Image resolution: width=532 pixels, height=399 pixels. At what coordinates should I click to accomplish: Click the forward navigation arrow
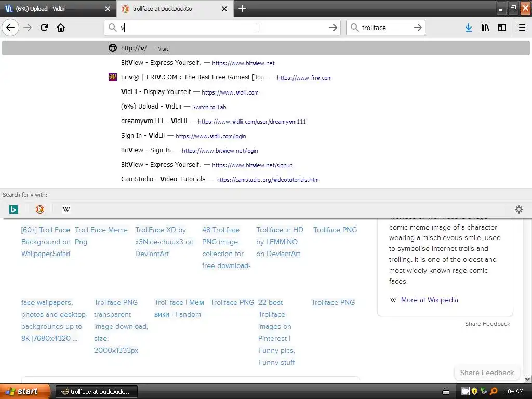pyautogui.click(x=28, y=28)
